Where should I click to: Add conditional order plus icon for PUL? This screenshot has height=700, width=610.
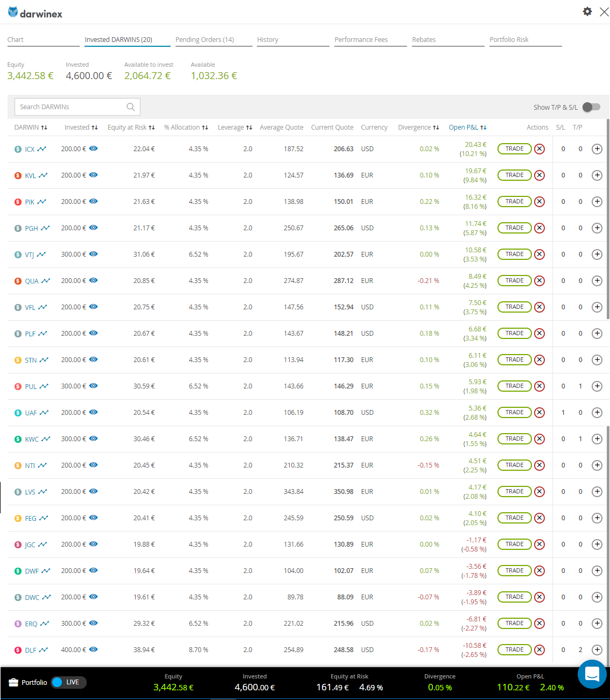tap(597, 386)
